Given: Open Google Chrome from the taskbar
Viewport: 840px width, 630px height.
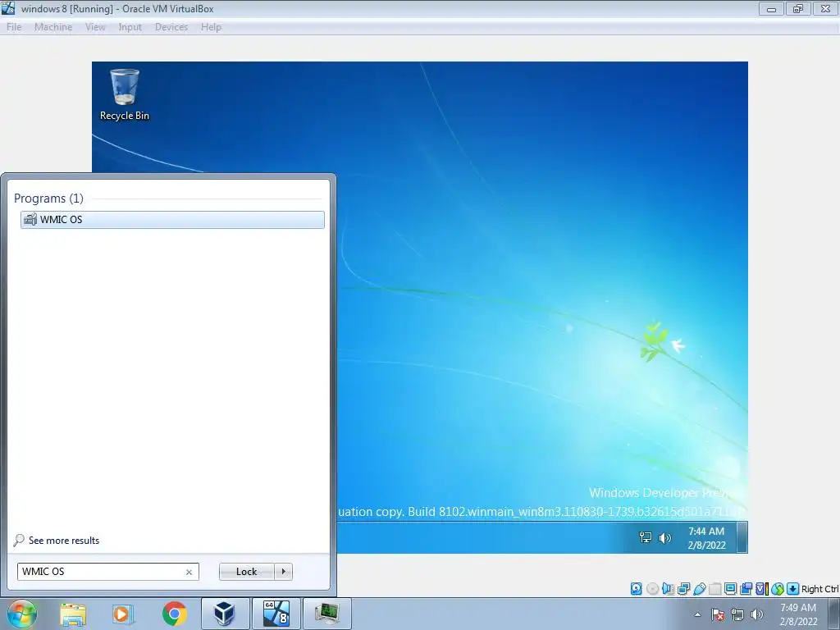Looking at the screenshot, I should click(174, 614).
